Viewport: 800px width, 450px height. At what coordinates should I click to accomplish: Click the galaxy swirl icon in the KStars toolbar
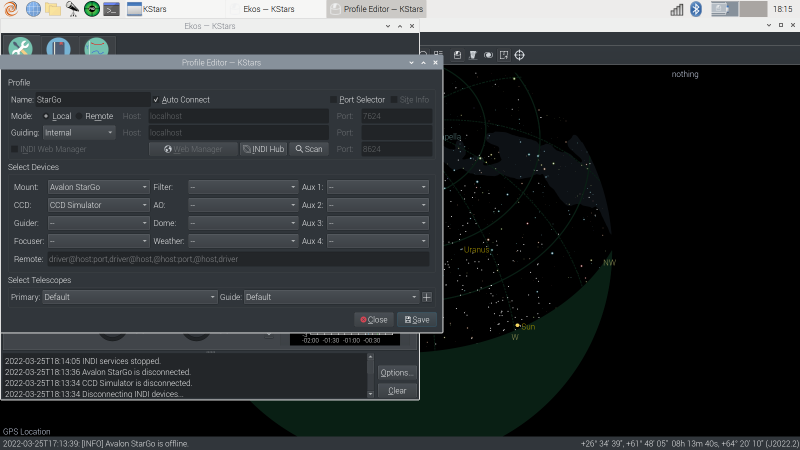(x=488, y=55)
